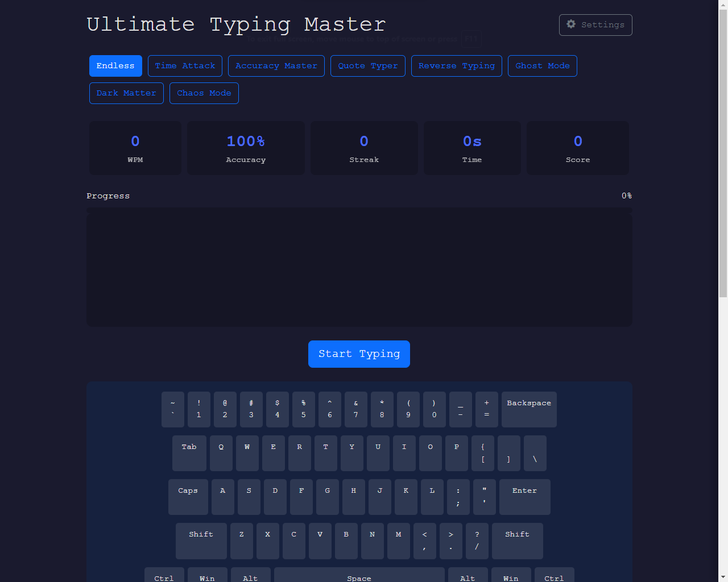Click the P key
This screenshot has height=582, width=728.
[457, 453]
